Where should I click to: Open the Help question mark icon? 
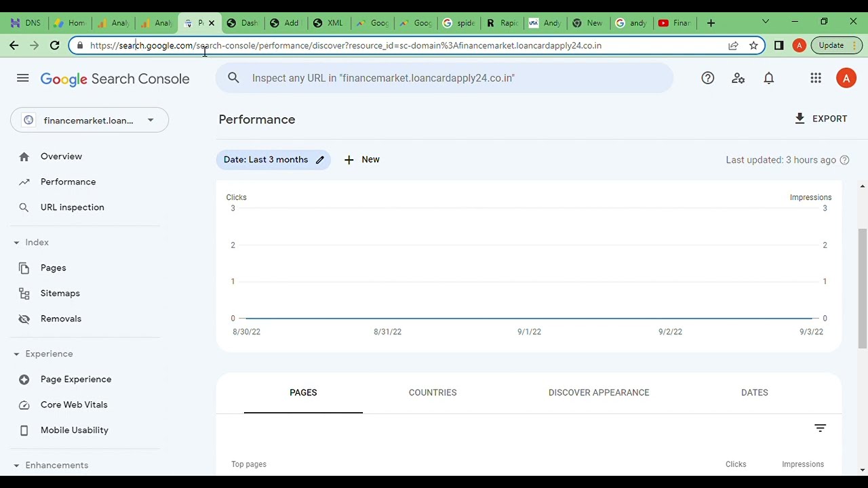tap(707, 78)
